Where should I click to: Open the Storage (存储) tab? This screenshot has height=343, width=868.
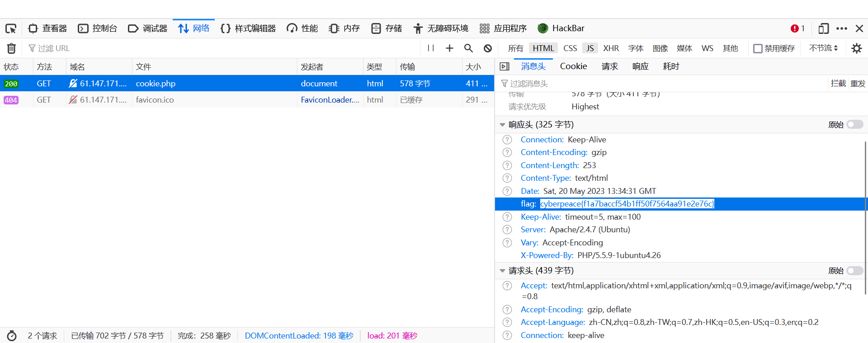(x=386, y=28)
